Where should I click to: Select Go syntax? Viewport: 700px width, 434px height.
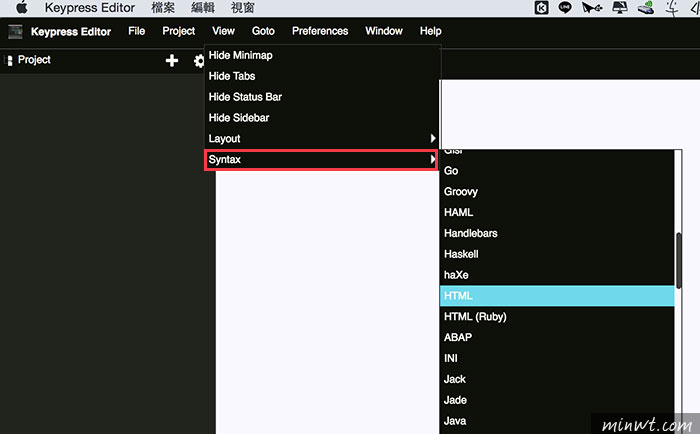pos(557,171)
